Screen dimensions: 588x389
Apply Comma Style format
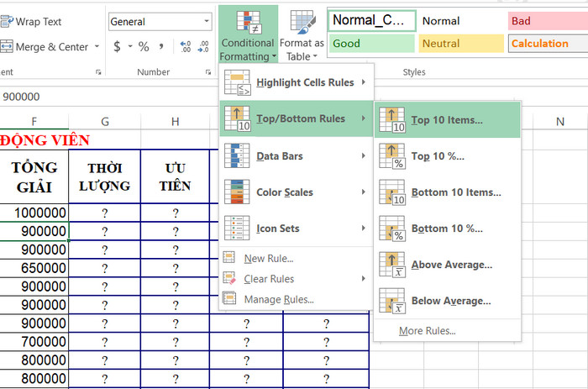pyautogui.click(x=161, y=46)
